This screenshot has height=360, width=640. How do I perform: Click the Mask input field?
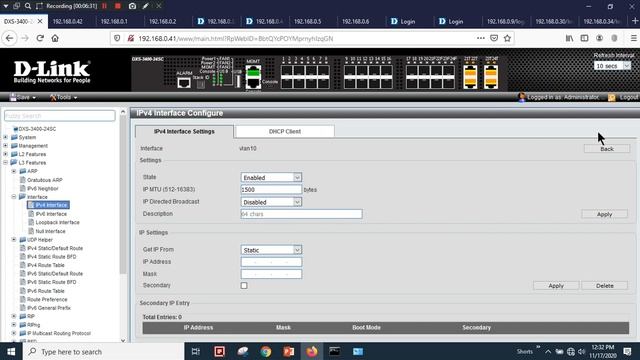[271, 274]
